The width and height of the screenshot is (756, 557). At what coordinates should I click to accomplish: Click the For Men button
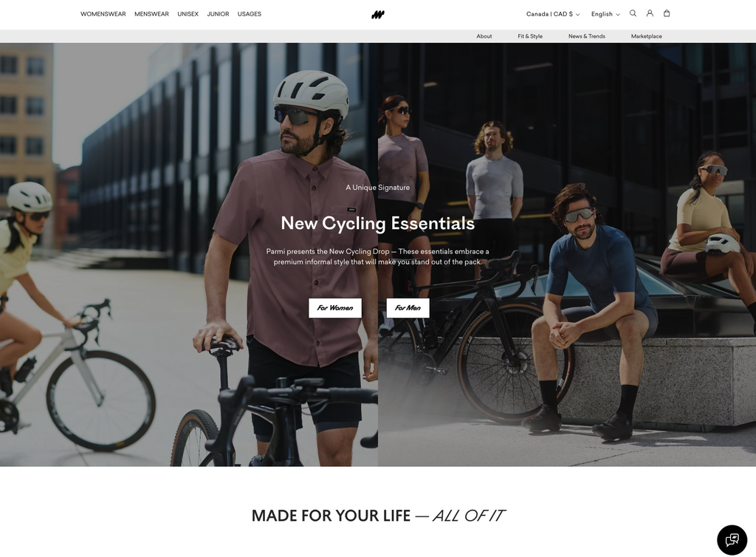pos(408,307)
